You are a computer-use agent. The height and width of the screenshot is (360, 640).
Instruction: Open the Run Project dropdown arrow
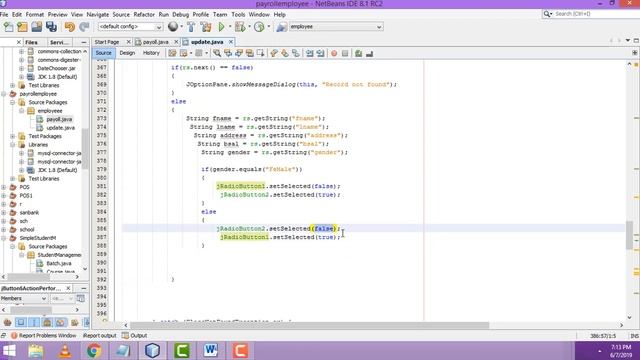[230, 27]
